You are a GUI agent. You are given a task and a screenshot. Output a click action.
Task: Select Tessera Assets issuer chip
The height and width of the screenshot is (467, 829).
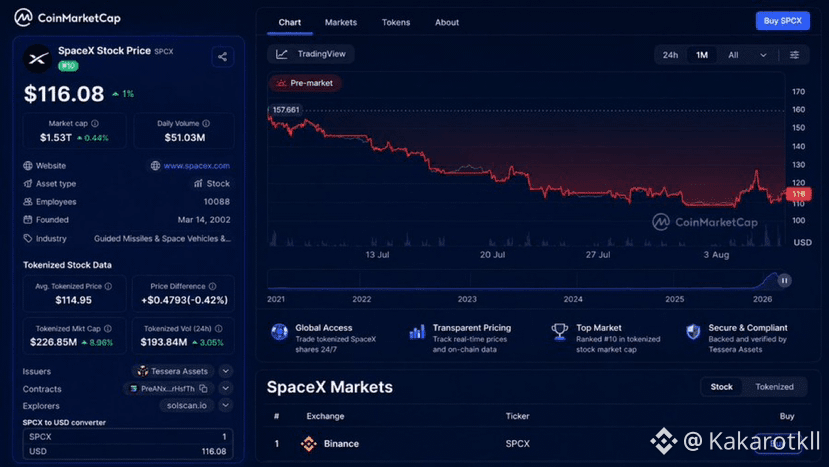173,371
